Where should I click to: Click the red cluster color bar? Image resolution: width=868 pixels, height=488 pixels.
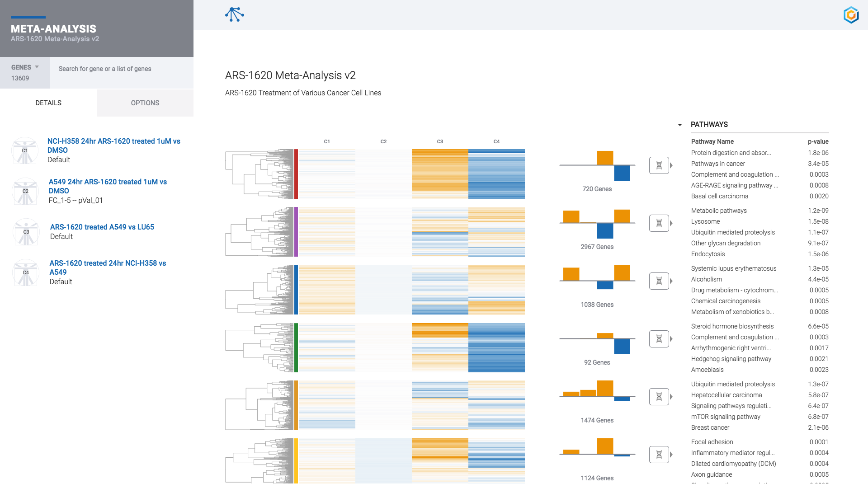pos(296,174)
